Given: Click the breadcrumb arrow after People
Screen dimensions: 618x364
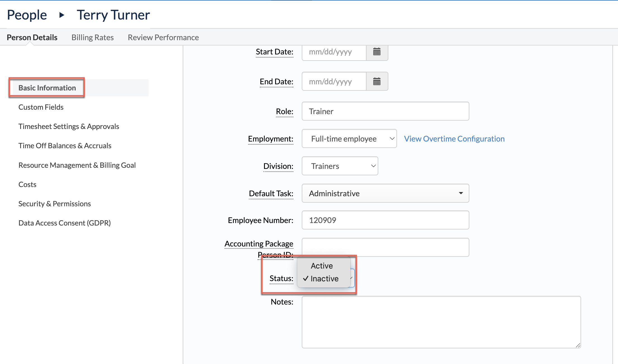Looking at the screenshot, I should click(x=61, y=15).
